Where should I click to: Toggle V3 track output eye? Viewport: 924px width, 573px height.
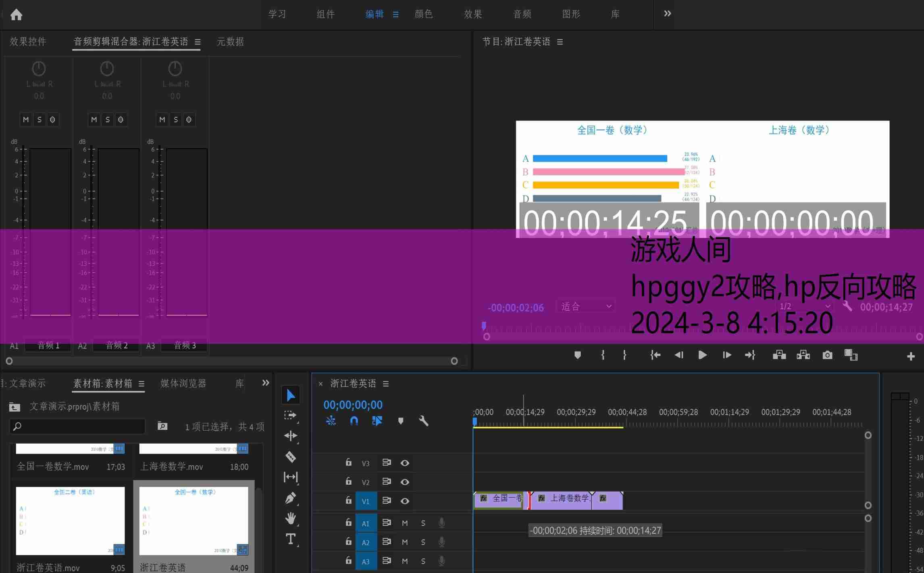(x=405, y=463)
